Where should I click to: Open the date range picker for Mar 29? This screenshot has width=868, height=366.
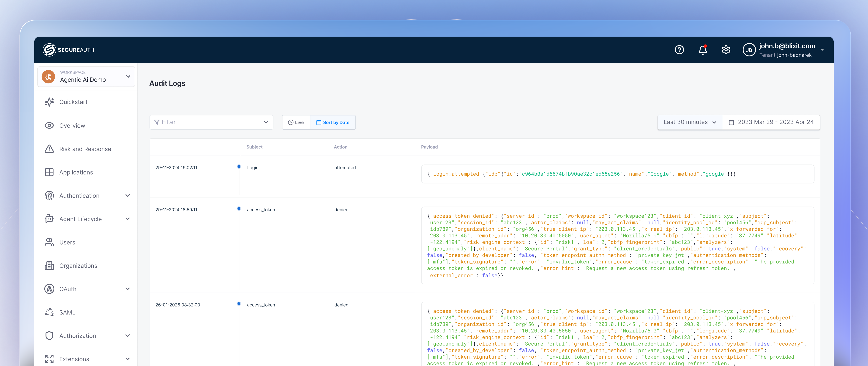pyautogui.click(x=772, y=122)
